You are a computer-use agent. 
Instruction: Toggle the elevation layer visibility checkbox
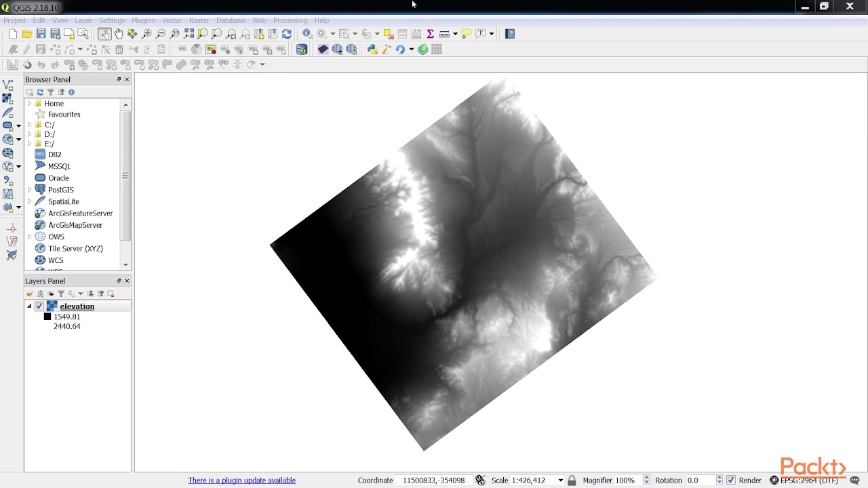(39, 306)
